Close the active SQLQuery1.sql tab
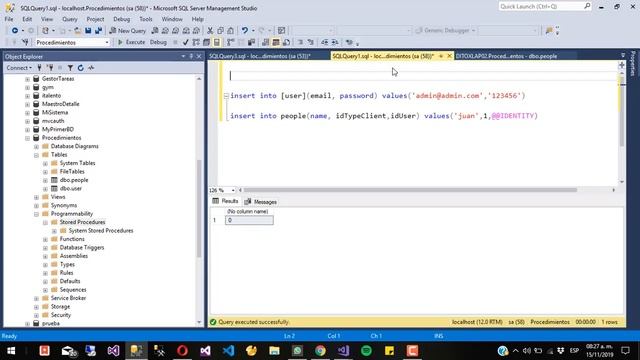Viewport: 640px width, 360px height. click(x=449, y=56)
